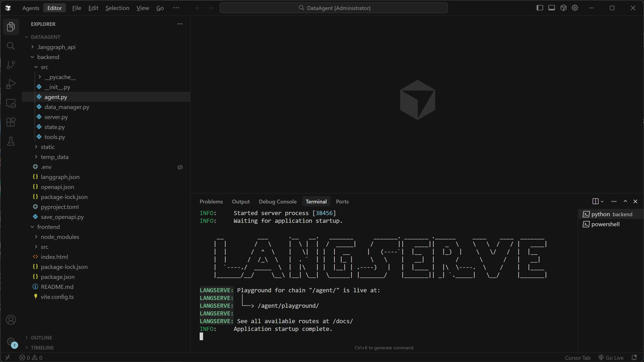Click the cube icon in title bar
The width and height of the screenshot is (644, 362).
(x=563, y=8)
